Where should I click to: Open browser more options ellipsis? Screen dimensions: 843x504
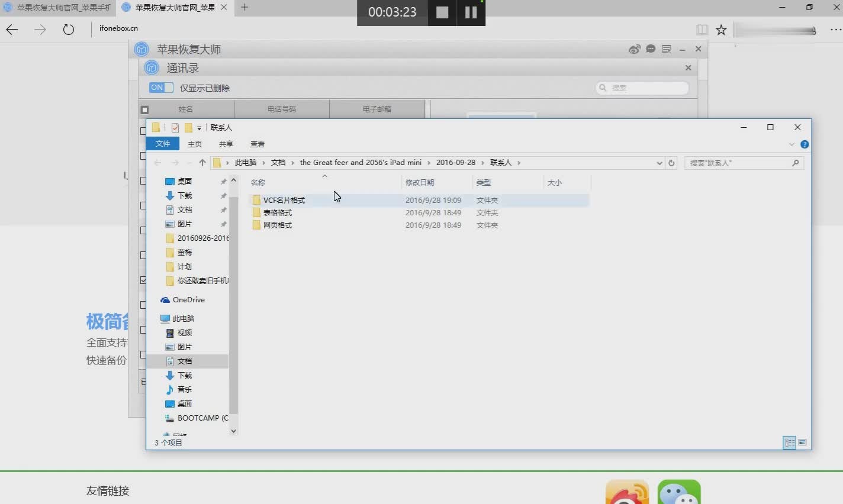pos(835,30)
